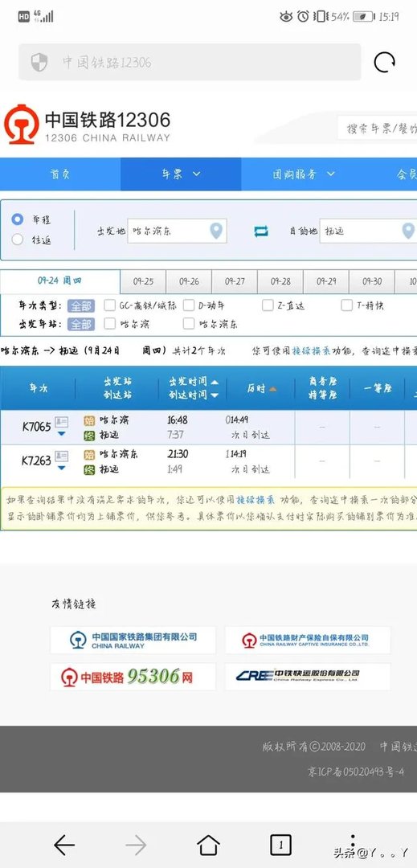Switch to the 09-25 date tab

[x=143, y=281]
